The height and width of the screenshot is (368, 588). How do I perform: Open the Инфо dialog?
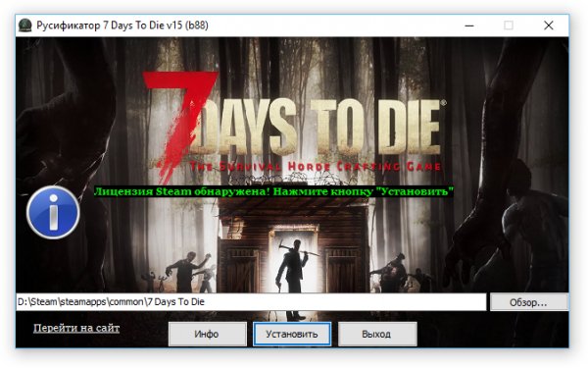click(x=207, y=334)
